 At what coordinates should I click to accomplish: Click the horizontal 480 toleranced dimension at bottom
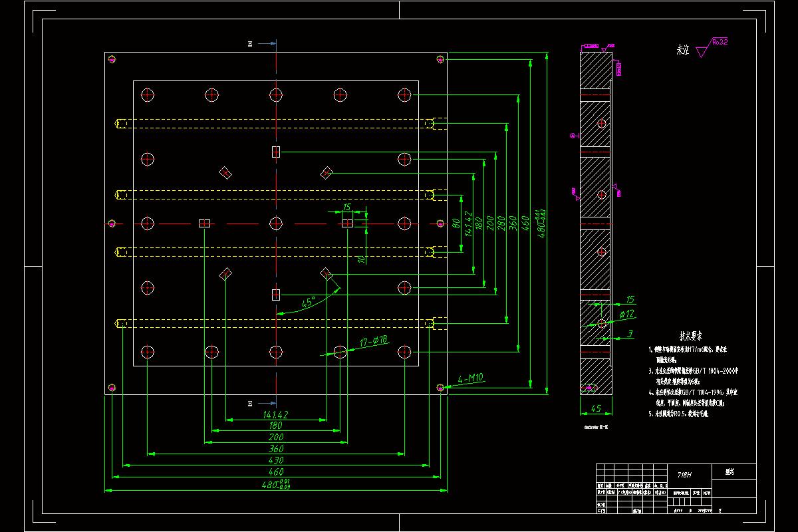(276, 484)
